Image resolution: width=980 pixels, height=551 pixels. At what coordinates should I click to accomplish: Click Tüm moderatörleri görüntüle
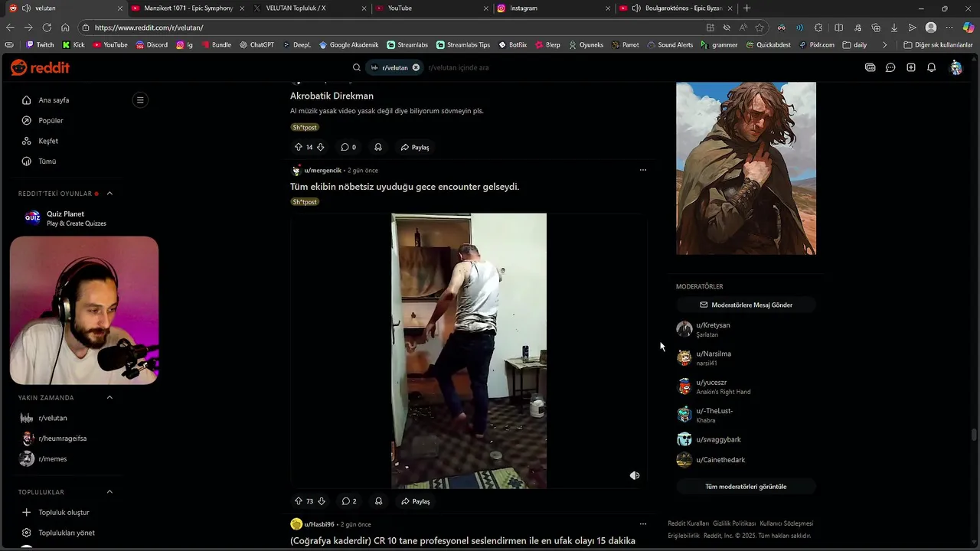[x=746, y=487]
